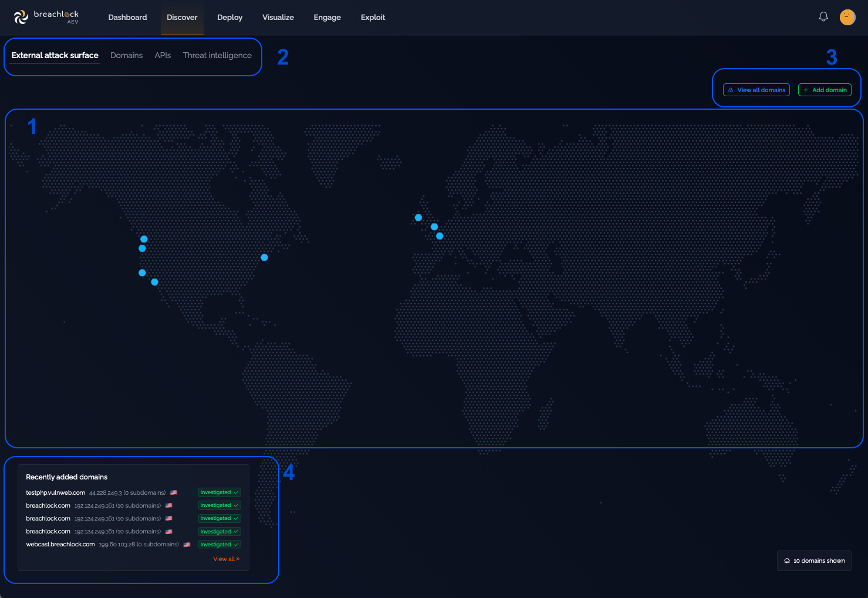The image size is (868, 598).
Task: Click the IP address 44.228.249.3
Action: pyautogui.click(x=106, y=493)
